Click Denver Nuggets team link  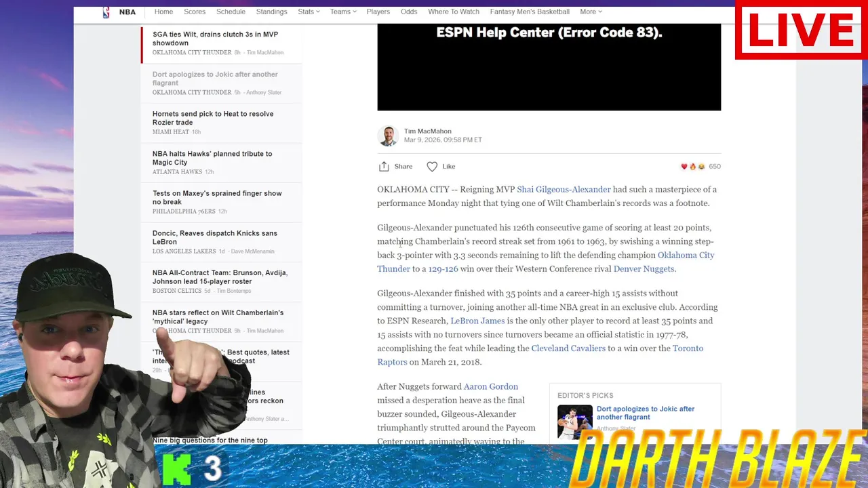click(644, 268)
